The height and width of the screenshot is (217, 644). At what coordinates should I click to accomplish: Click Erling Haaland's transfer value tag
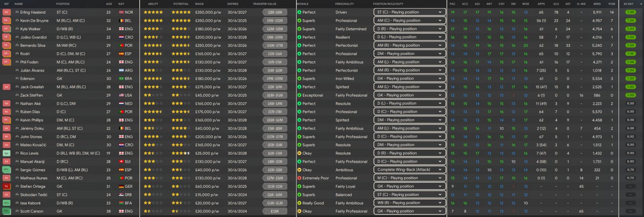[275, 13]
